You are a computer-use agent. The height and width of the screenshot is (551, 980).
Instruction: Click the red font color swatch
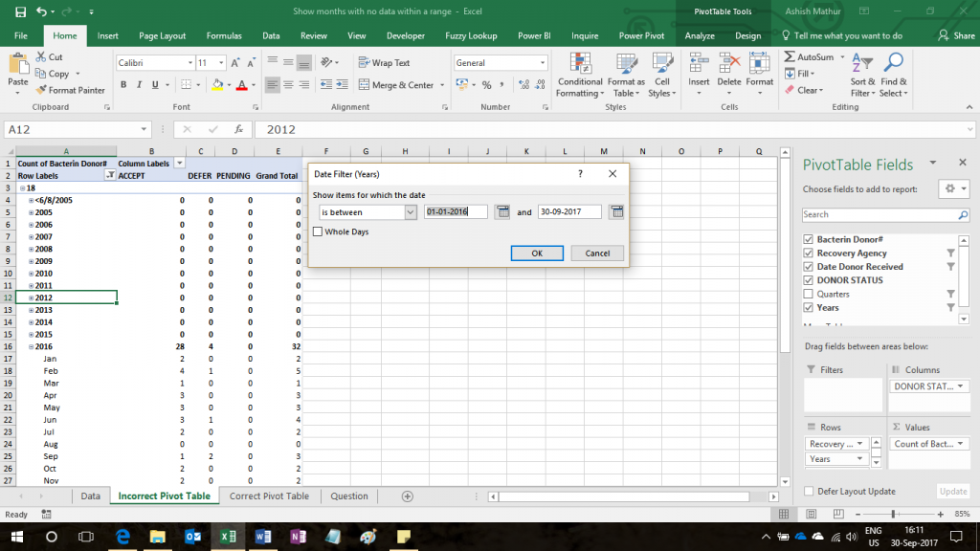pos(241,85)
